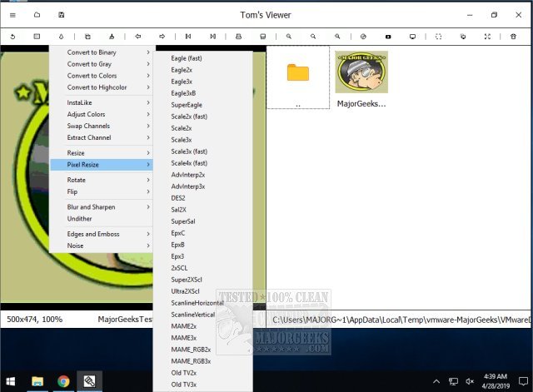Click the solid black camera icon
Image resolution: width=533 pixels, height=392 pixels.
coord(388,37)
